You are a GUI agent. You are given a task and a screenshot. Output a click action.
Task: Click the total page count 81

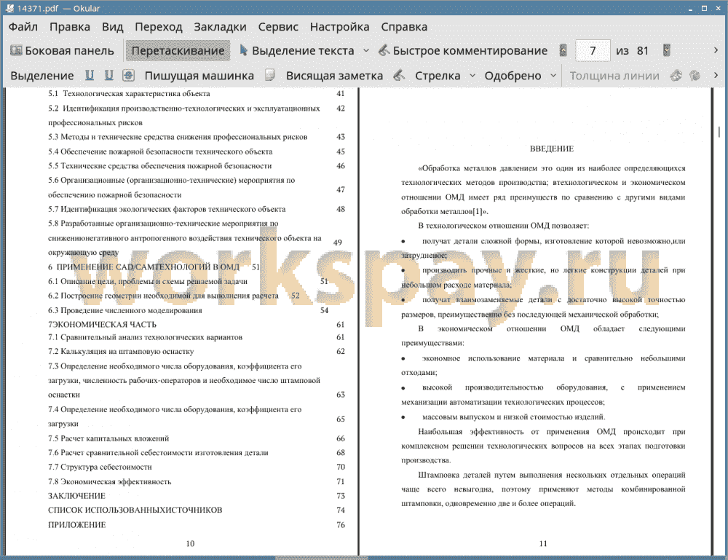pos(643,51)
